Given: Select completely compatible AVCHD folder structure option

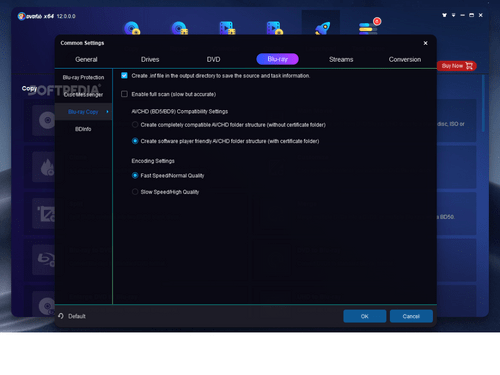Looking at the screenshot, I should (135, 125).
